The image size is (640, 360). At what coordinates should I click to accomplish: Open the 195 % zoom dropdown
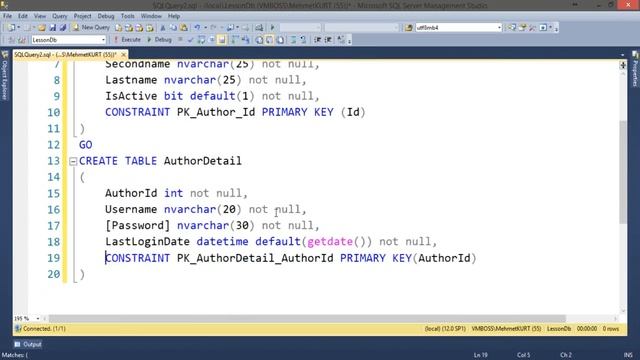[x=38, y=318]
